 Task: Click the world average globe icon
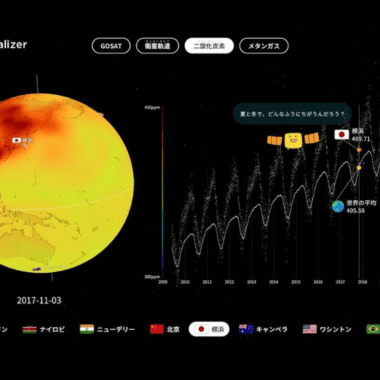338,206
